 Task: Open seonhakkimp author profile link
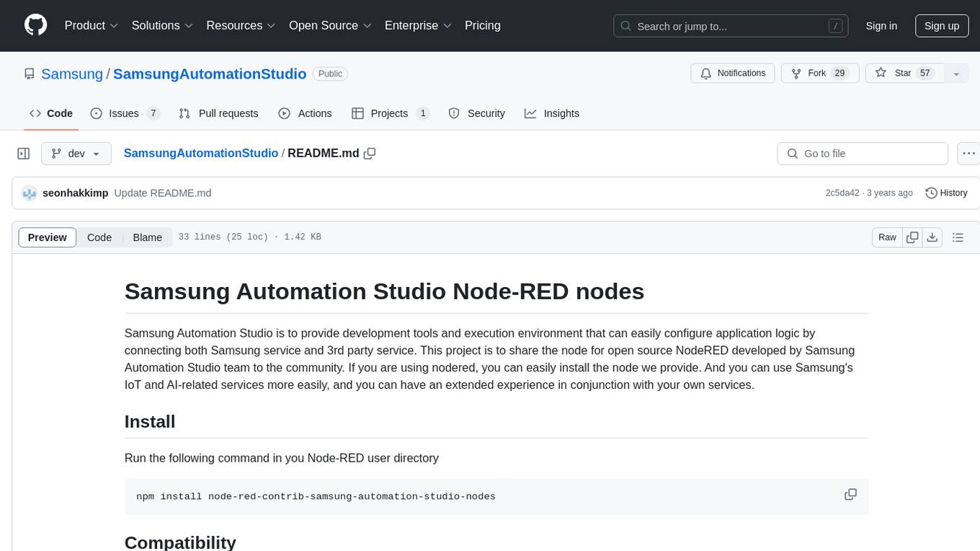(75, 193)
